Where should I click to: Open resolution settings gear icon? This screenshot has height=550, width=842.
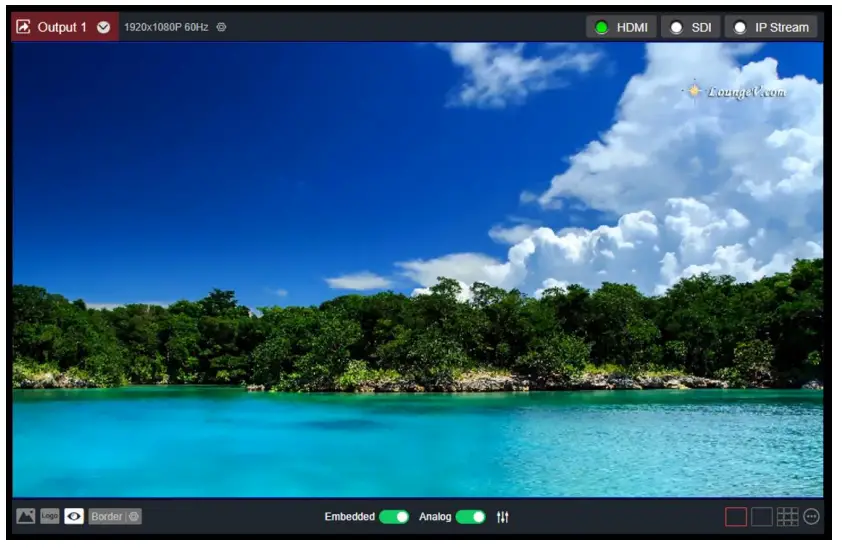(221, 27)
